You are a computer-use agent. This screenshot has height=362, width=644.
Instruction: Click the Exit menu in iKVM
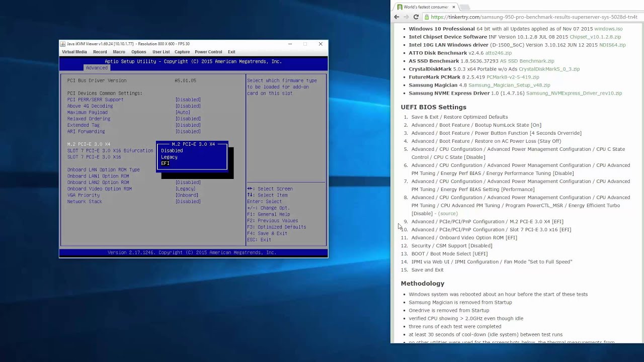tap(231, 52)
